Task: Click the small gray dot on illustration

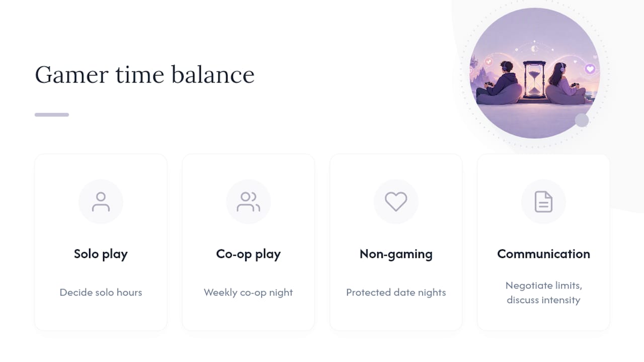Action: click(x=582, y=120)
